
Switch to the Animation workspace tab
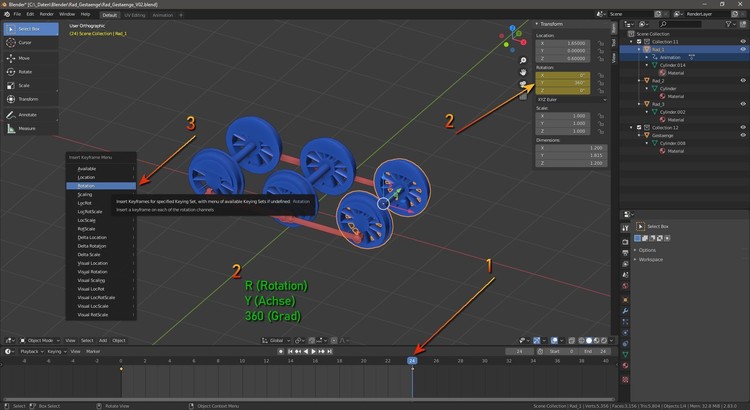tap(162, 15)
